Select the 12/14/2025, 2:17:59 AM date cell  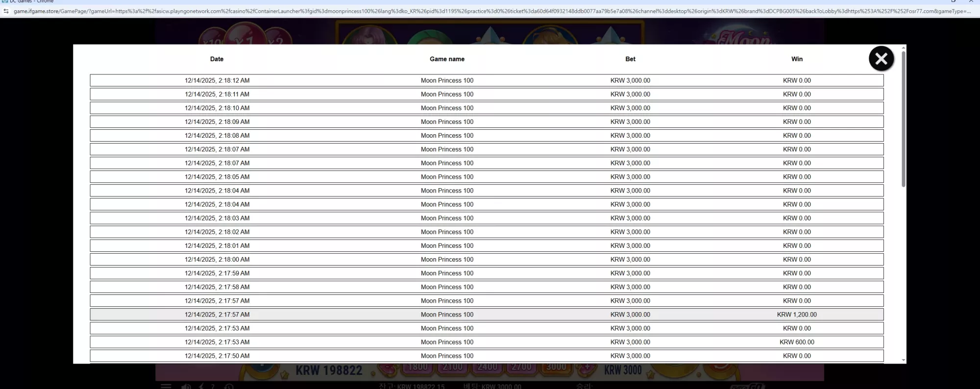coord(217,273)
